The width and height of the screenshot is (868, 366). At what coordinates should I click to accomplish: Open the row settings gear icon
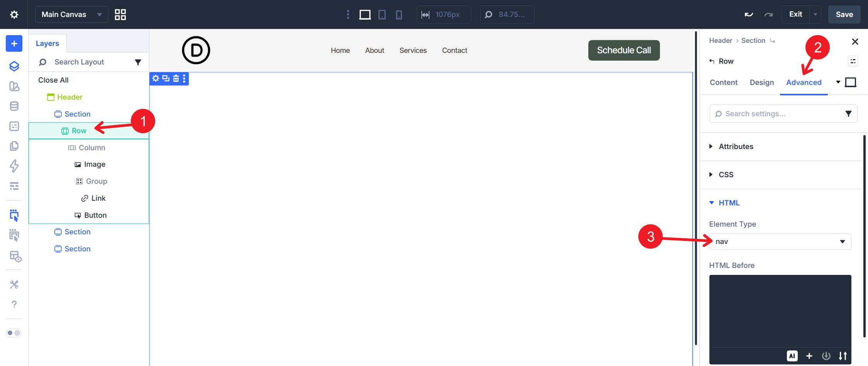[156, 78]
